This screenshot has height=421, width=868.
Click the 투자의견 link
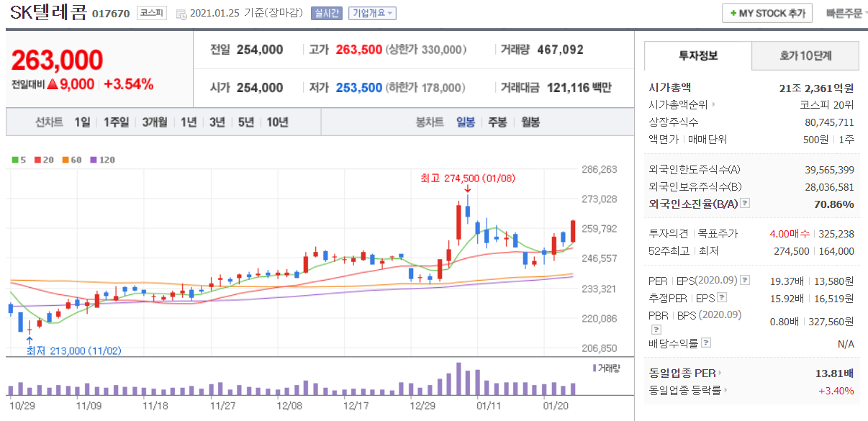pyautogui.click(x=669, y=233)
